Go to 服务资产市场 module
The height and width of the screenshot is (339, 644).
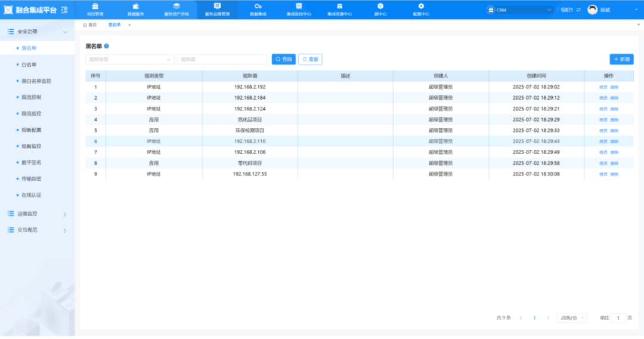pyautogui.click(x=177, y=9)
